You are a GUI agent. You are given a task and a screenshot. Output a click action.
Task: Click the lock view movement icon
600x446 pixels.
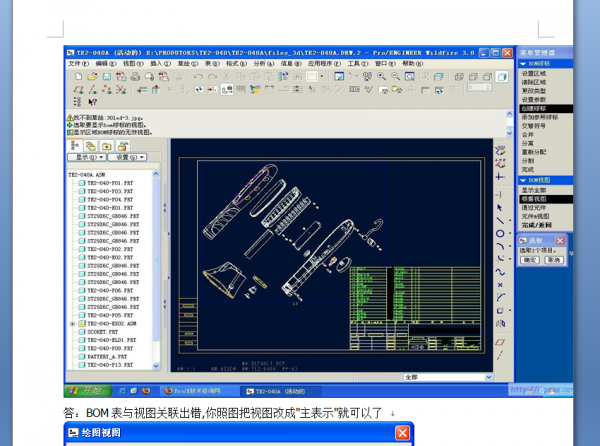coord(227,90)
